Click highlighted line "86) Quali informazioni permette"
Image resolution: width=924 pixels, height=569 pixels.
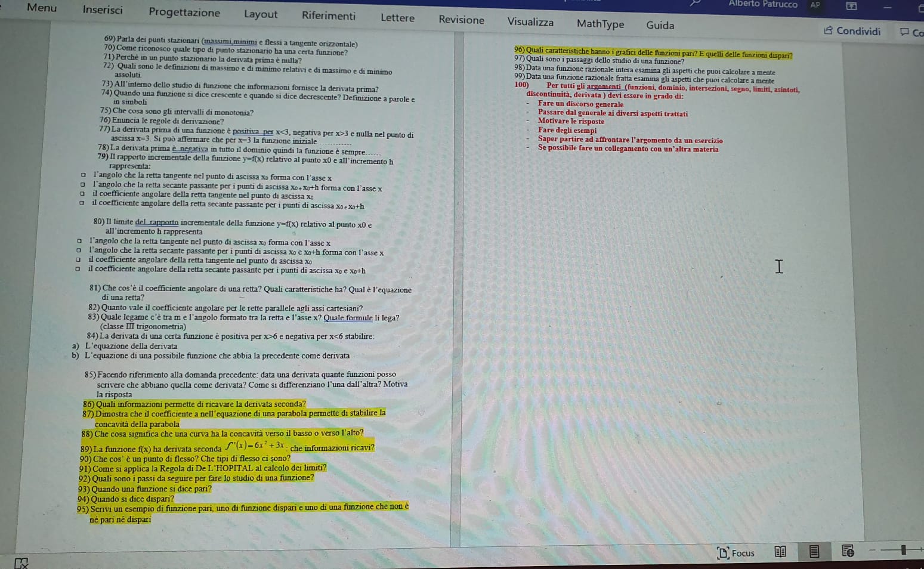click(194, 404)
